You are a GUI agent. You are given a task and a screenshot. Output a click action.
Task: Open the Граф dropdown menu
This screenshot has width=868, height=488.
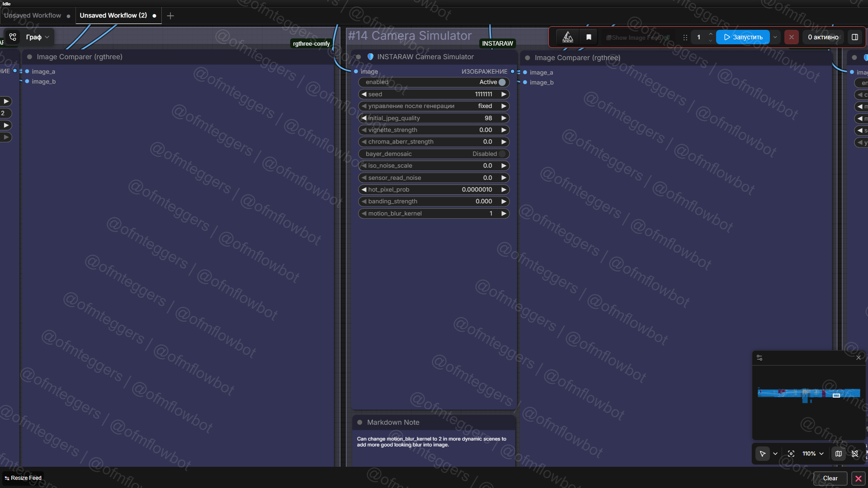click(38, 37)
